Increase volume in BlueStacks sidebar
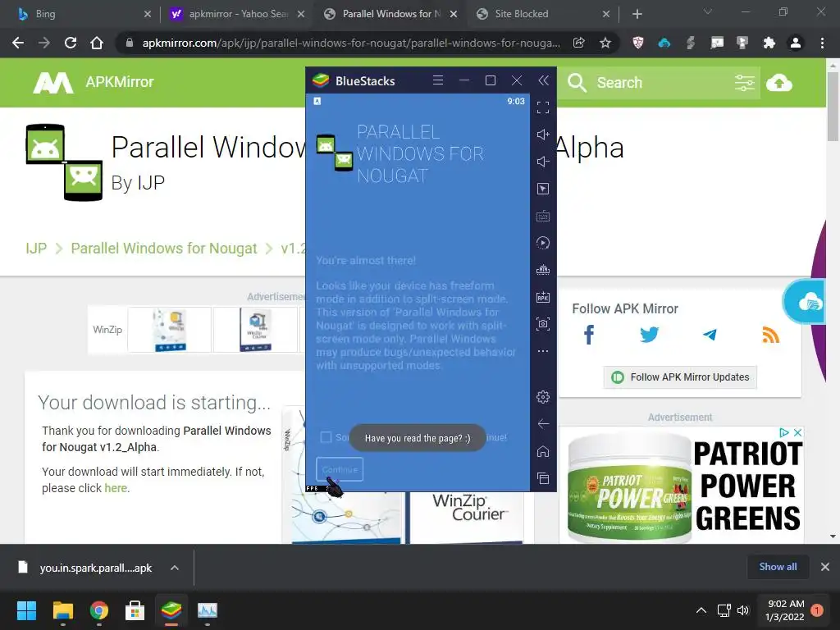The height and width of the screenshot is (630, 840). tap(543, 135)
